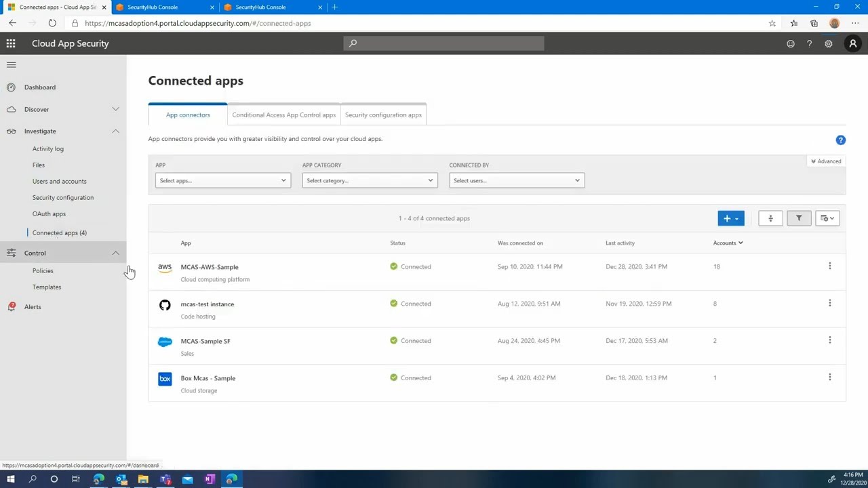Viewport: 868px width, 488px height.
Task: Open Security configuration in sidebar
Action: coord(63,198)
